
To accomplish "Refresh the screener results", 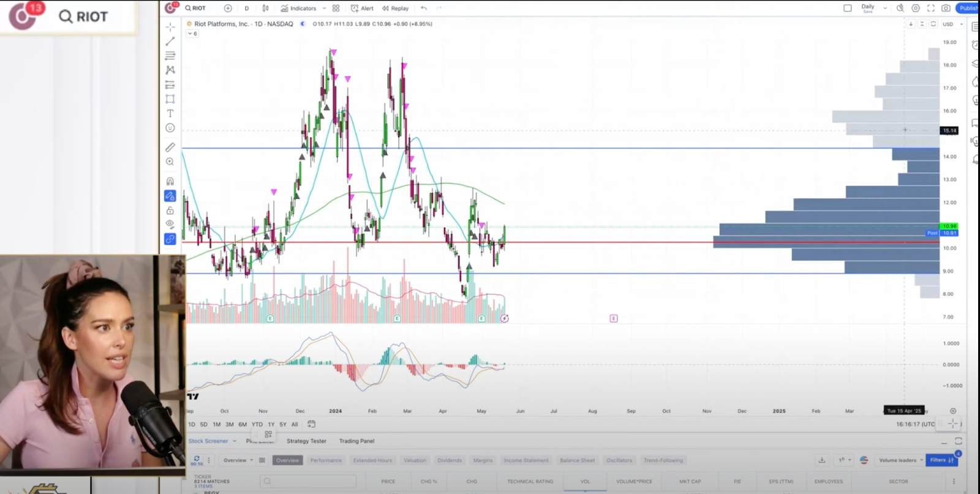I will click(x=197, y=459).
